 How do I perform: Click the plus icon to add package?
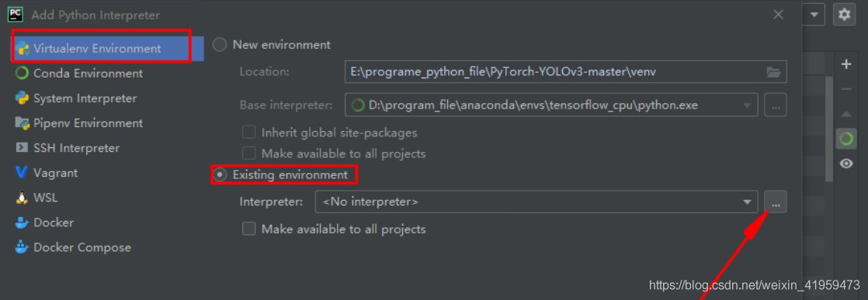(x=845, y=64)
